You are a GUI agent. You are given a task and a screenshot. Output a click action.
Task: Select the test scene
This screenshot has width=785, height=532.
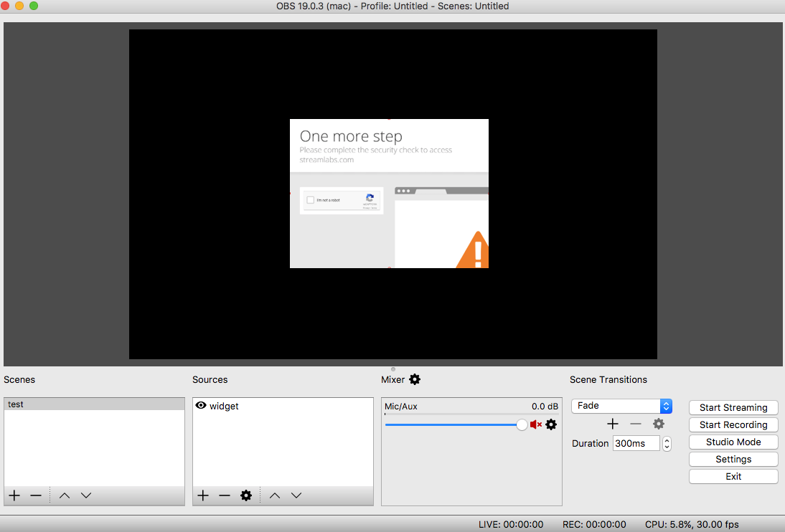pos(94,404)
